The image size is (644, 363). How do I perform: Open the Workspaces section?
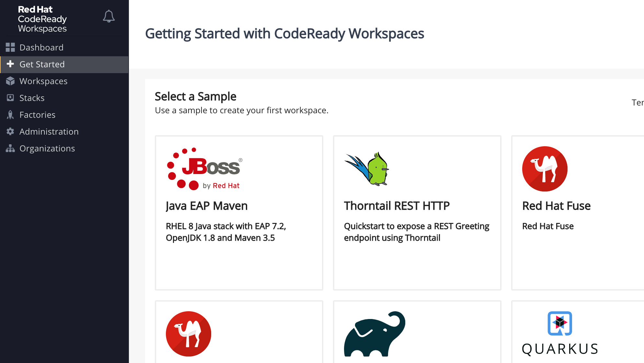[x=43, y=81]
